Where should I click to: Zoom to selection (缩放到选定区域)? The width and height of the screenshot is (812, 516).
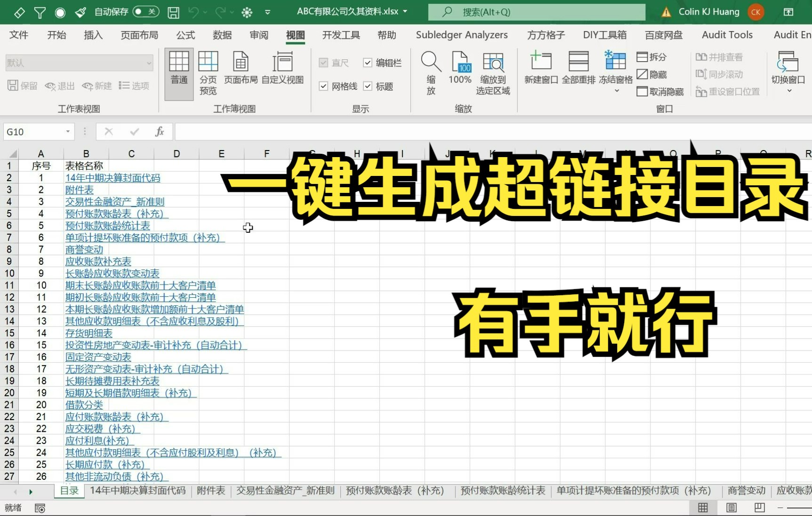493,73
